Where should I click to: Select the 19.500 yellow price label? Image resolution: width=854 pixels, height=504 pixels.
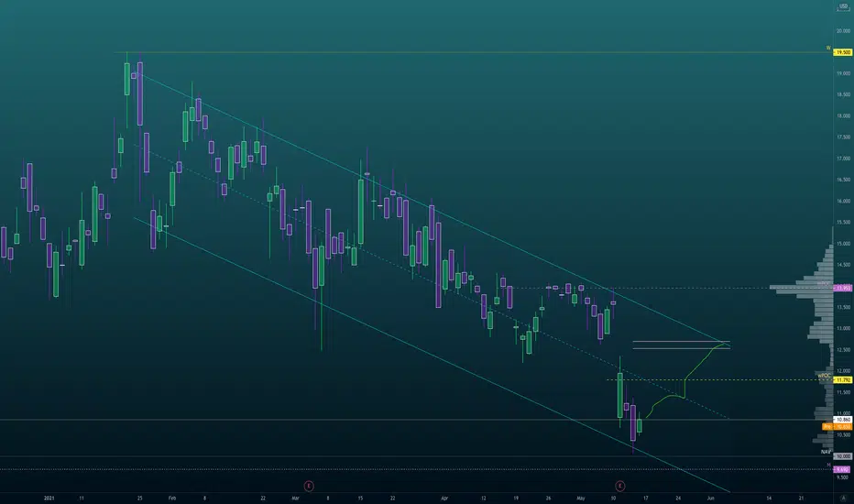[843, 52]
